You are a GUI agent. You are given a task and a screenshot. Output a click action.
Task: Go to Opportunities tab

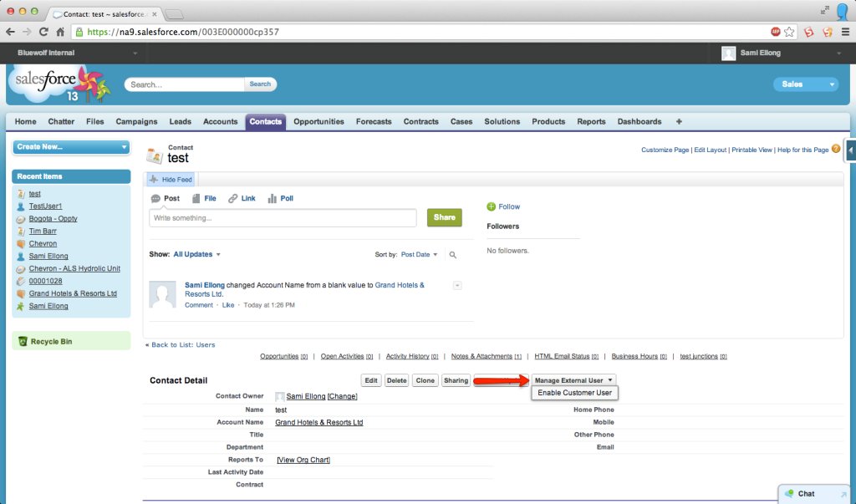[x=318, y=121]
